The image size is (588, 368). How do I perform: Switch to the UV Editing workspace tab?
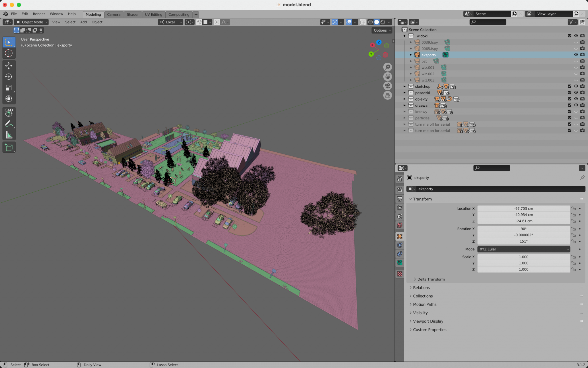pyautogui.click(x=154, y=14)
